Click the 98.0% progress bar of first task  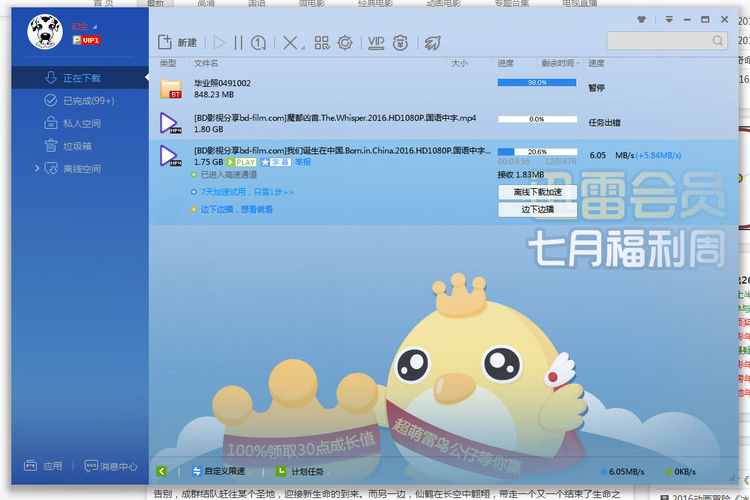coord(536,83)
